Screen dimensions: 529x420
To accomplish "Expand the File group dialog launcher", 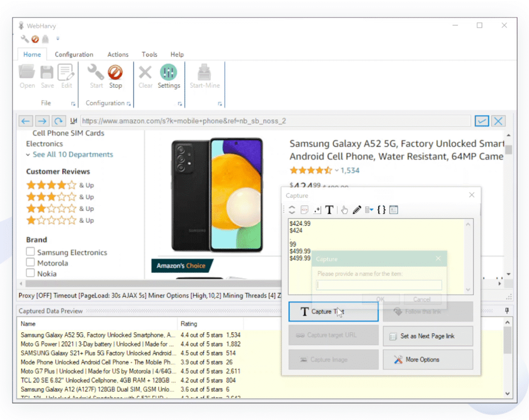I will coord(73,104).
